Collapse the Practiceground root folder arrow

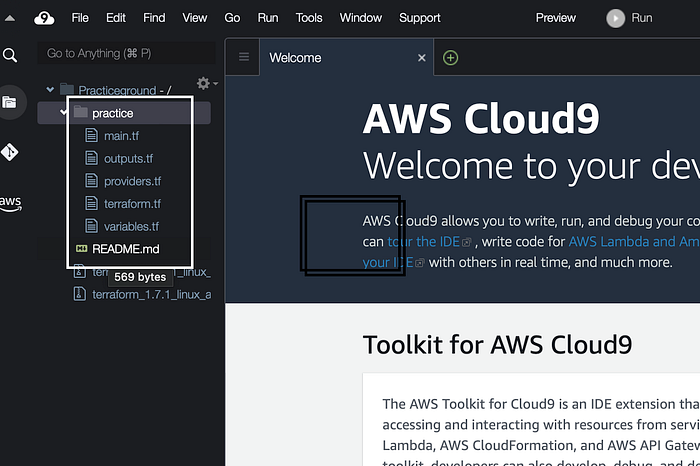coord(50,90)
